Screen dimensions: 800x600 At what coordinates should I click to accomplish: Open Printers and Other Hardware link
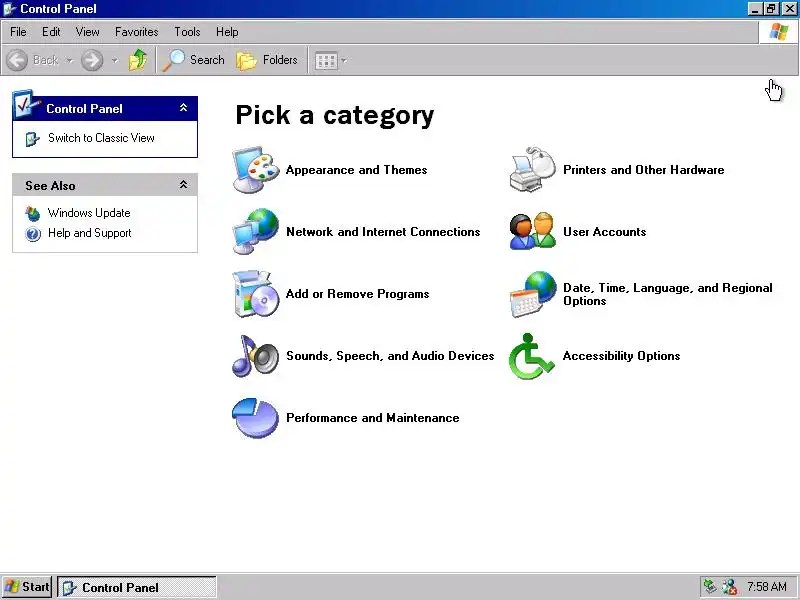(644, 170)
